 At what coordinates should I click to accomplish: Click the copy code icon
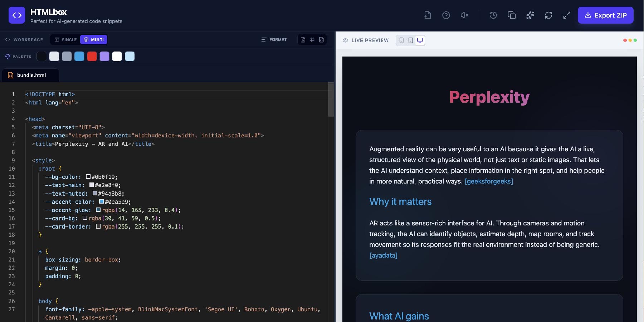click(512, 15)
